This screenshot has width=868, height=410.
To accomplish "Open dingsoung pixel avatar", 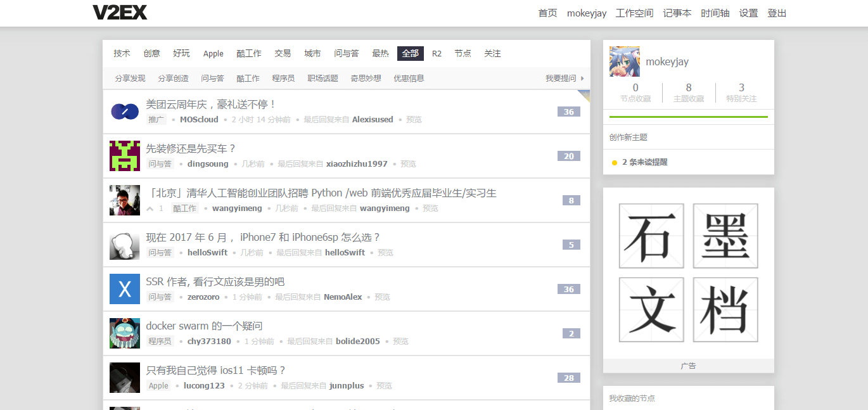I will (125, 156).
